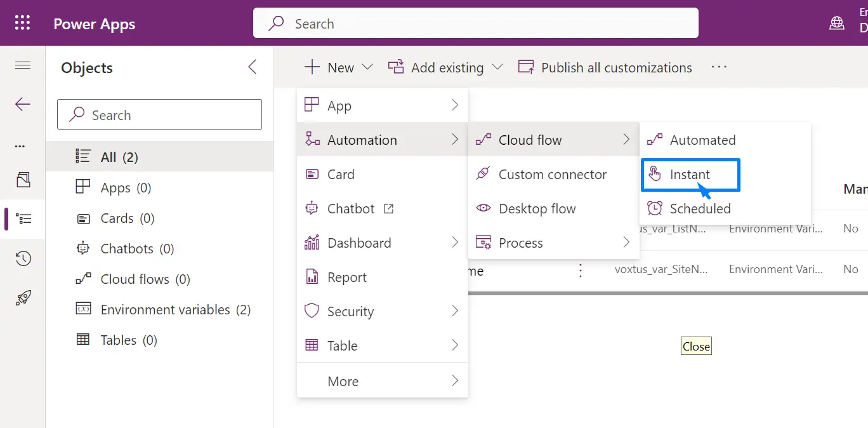Choose App in the New menu
The height and width of the screenshot is (428, 868).
coord(383,105)
